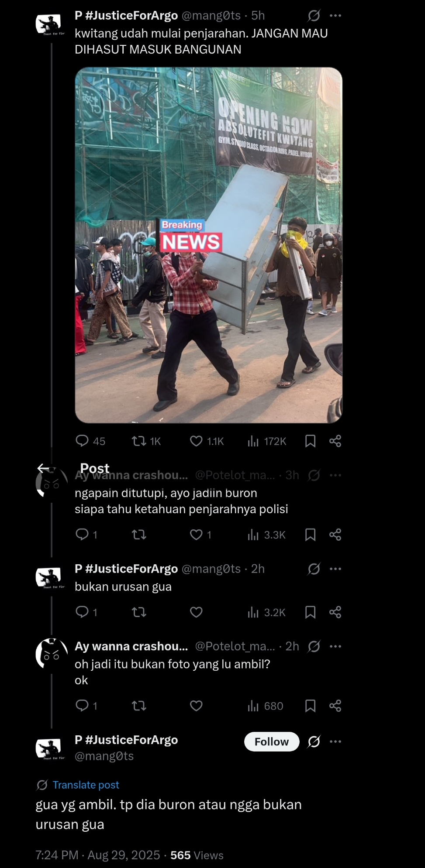
Task: Like the reply 'ngapain ditutupi, ayo jadiin buron'
Action: [196, 535]
